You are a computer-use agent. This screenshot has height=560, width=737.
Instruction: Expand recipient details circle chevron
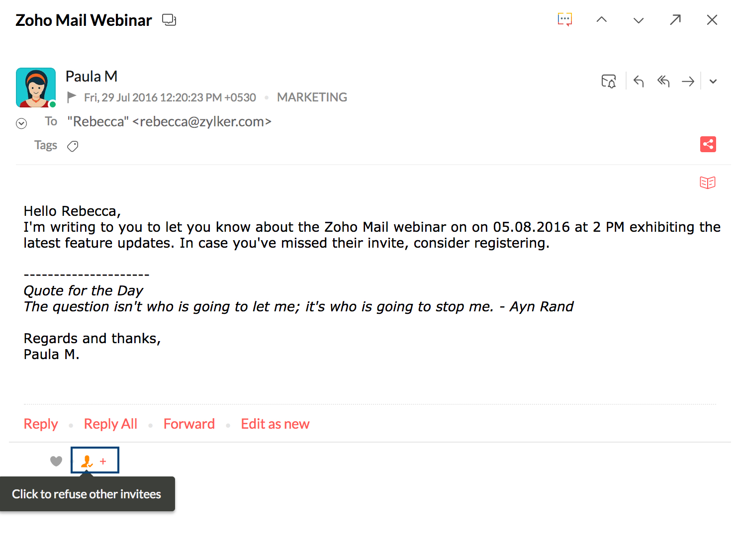(x=21, y=123)
